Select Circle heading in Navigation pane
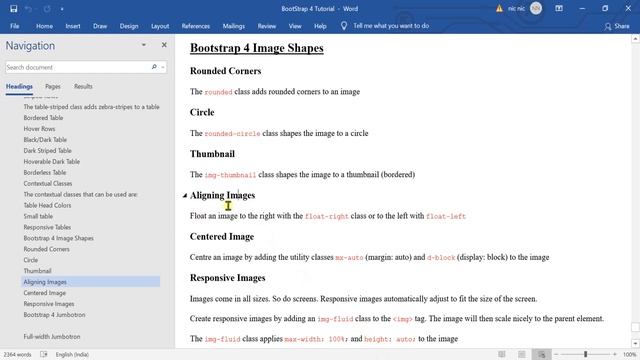The width and height of the screenshot is (640, 360). [31, 260]
